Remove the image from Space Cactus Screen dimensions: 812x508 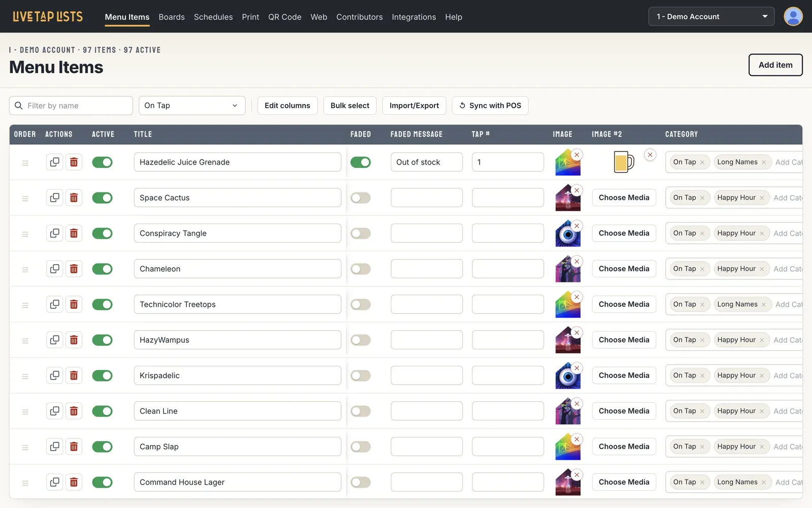click(x=577, y=190)
